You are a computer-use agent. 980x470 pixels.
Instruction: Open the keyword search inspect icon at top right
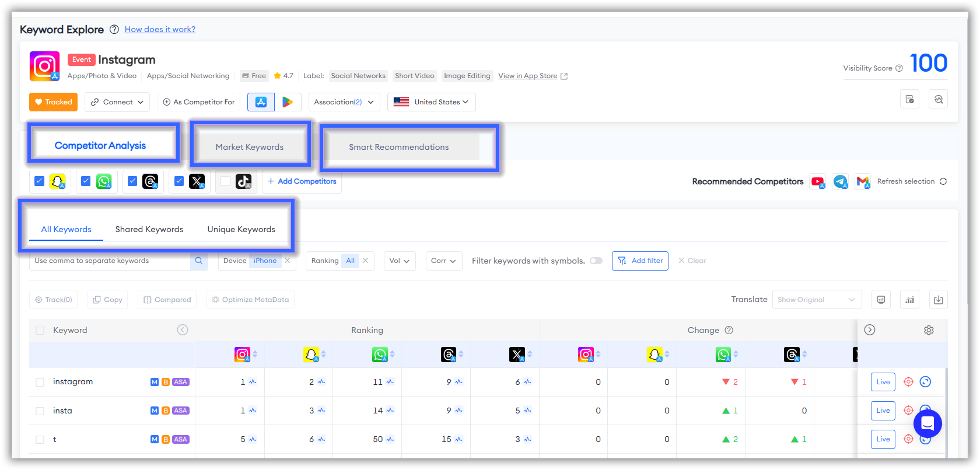[x=938, y=99]
